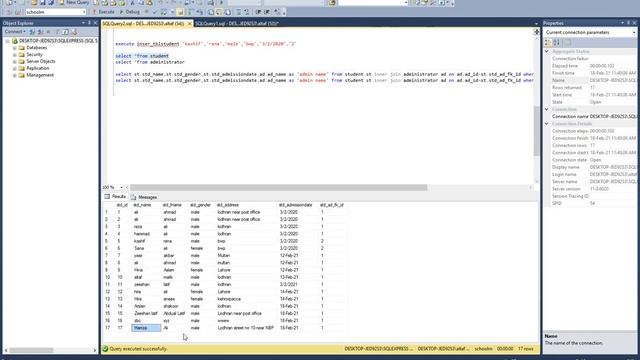Click the Stop icon in Object Explorer
Image resolution: width=640 pixels, height=360 pixels.
pos(49,31)
